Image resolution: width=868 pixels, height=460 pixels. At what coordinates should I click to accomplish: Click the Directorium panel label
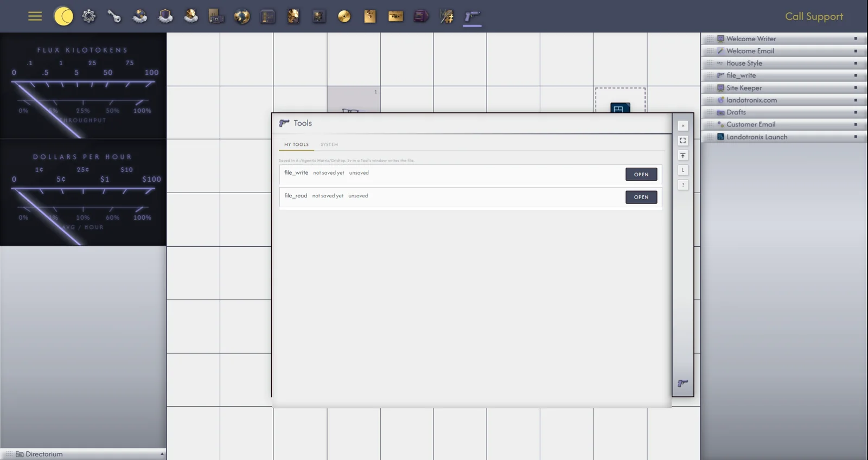click(44, 454)
